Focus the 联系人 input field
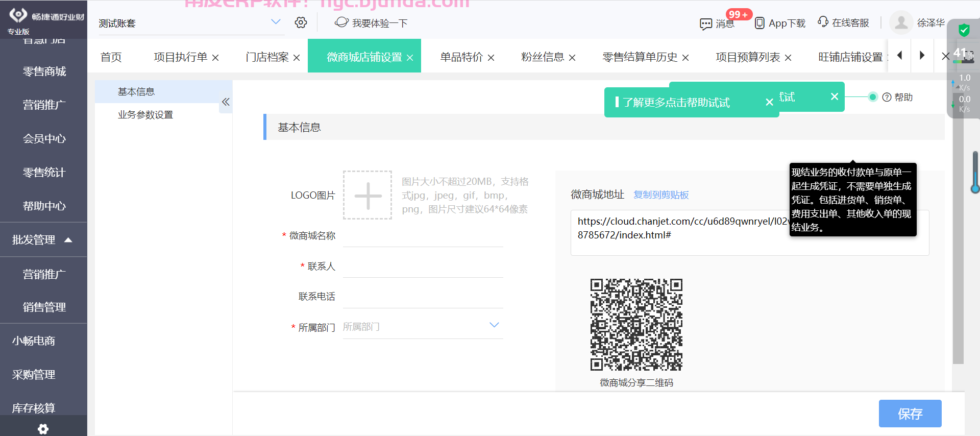Viewport: 980px width, 436px height. tap(423, 267)
